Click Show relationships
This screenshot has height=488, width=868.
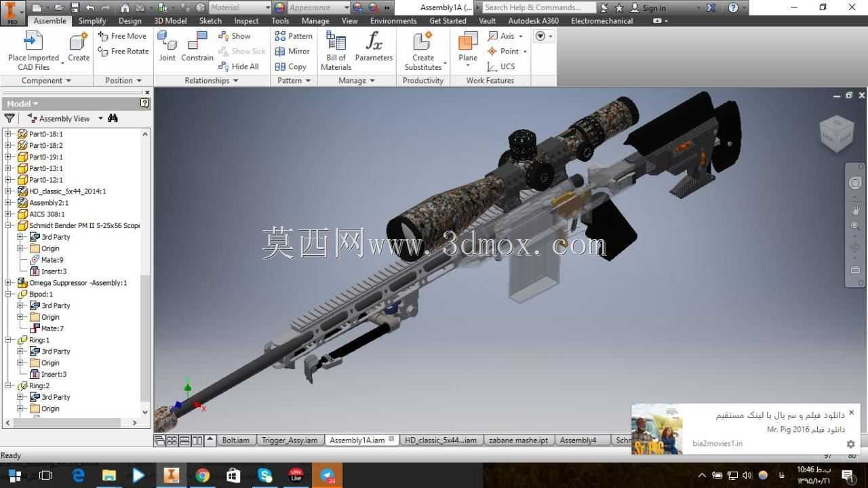click(234, 36)
